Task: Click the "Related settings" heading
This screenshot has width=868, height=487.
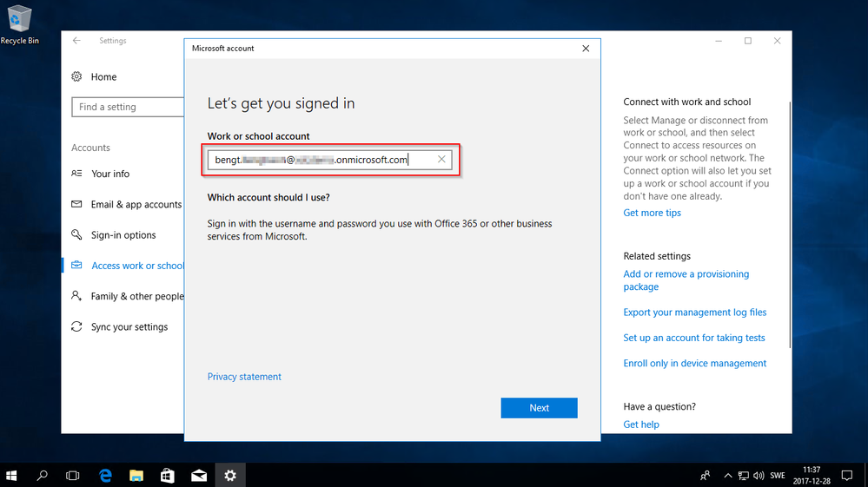Action: coord(657,256)
